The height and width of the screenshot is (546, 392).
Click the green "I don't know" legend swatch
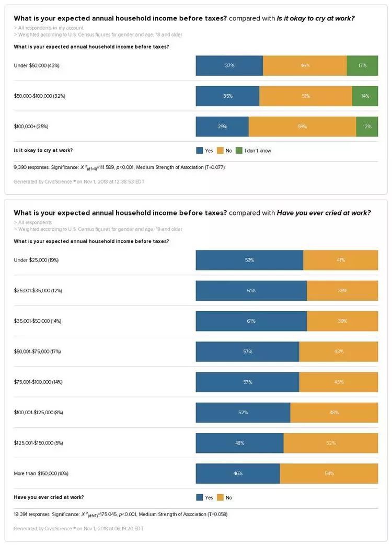239,151
